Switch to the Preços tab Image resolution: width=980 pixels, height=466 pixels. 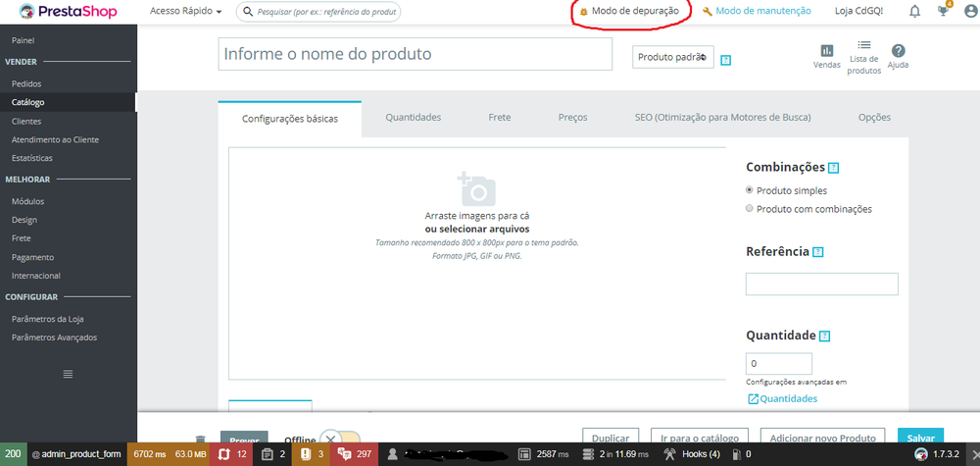tap(572, 117)
